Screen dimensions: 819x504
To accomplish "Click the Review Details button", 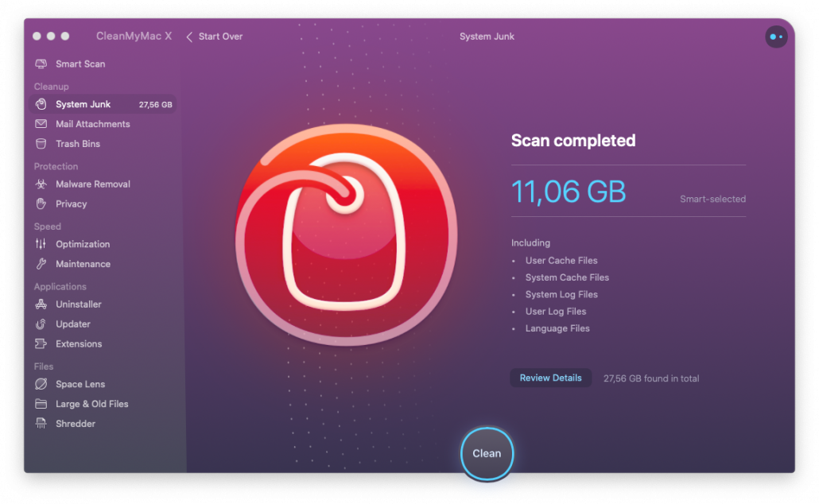I will click(x=550, y=378).
